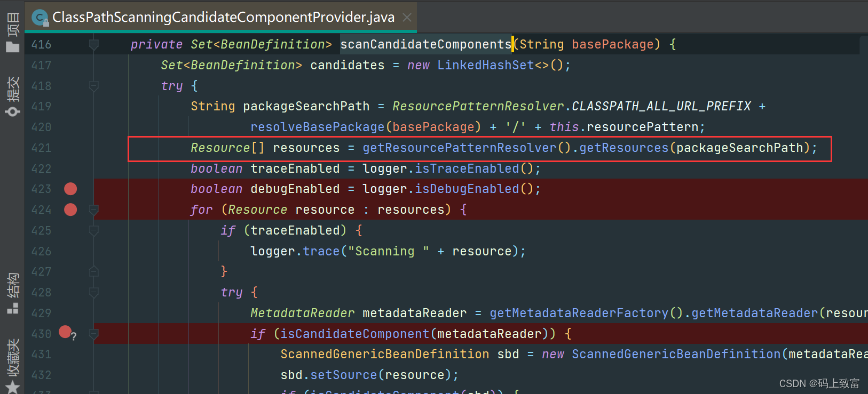The width and height of the screenshot is (868, 394).
Task: Click line number 417 in the gutter
Action: pyautogui.click(x=41, y=65)
